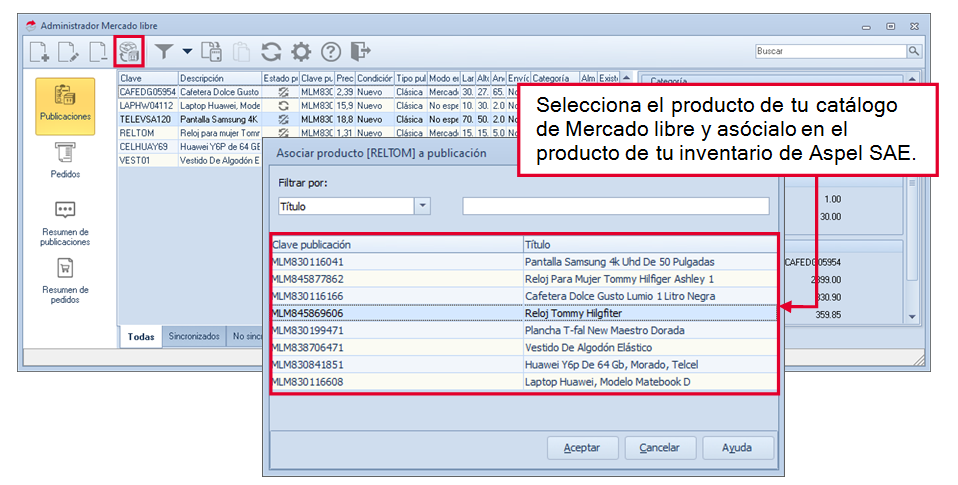Click the right panel scroll down arrow

click(912, 316)
